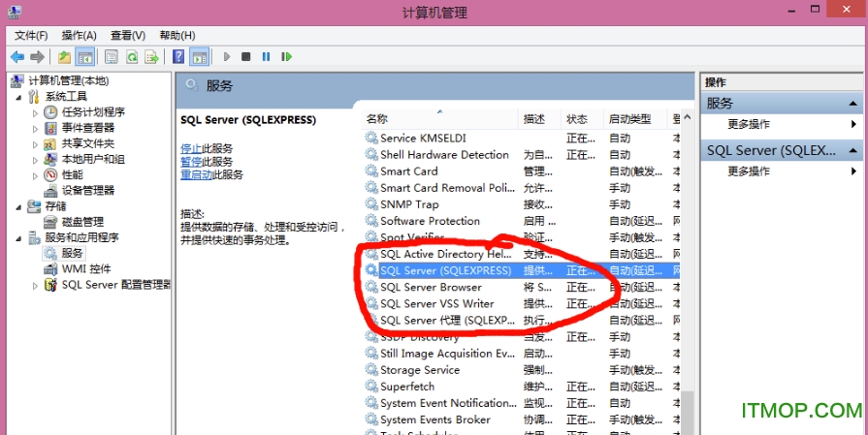
Task: Expand the 性能 node arrow
Action: click(36, 175)
